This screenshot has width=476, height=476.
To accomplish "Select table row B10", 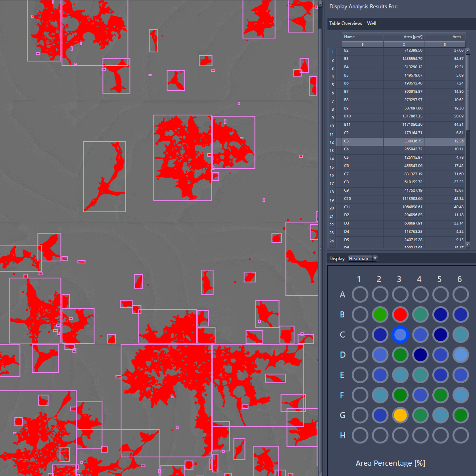I will tap(404, 117).
